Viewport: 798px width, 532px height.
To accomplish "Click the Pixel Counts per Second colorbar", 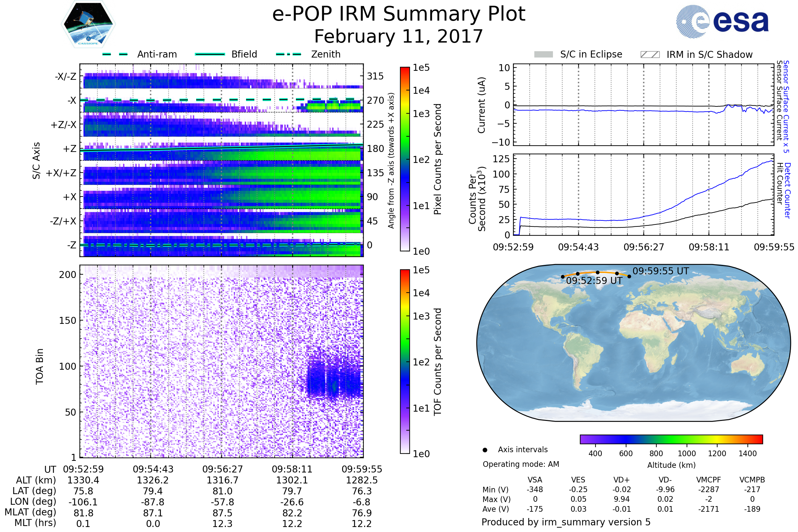I will pos(405,159).
